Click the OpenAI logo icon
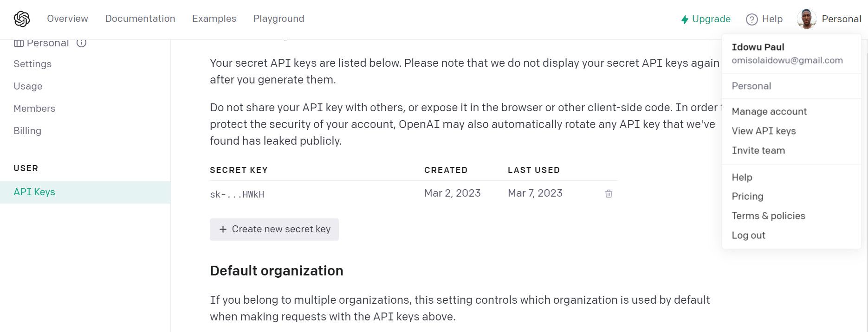Image resolution: width=868 pixels, height=332 pixels. coord(22,19)
